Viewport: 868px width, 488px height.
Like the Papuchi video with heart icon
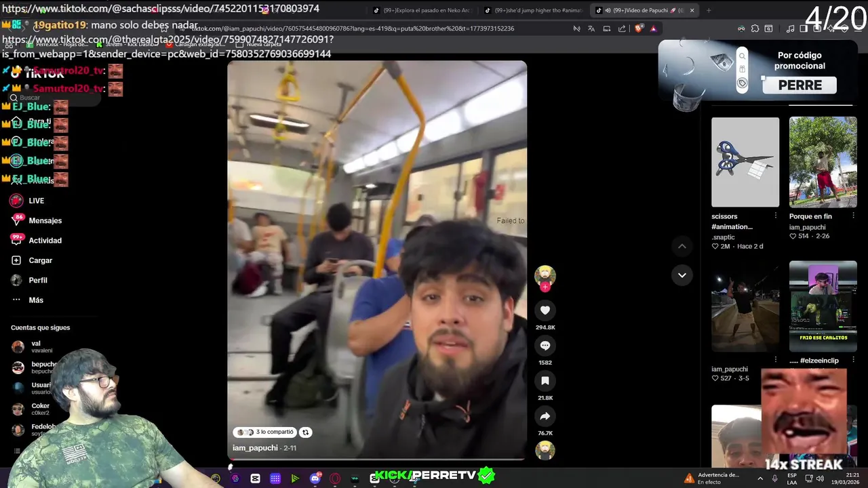point(545,310)
